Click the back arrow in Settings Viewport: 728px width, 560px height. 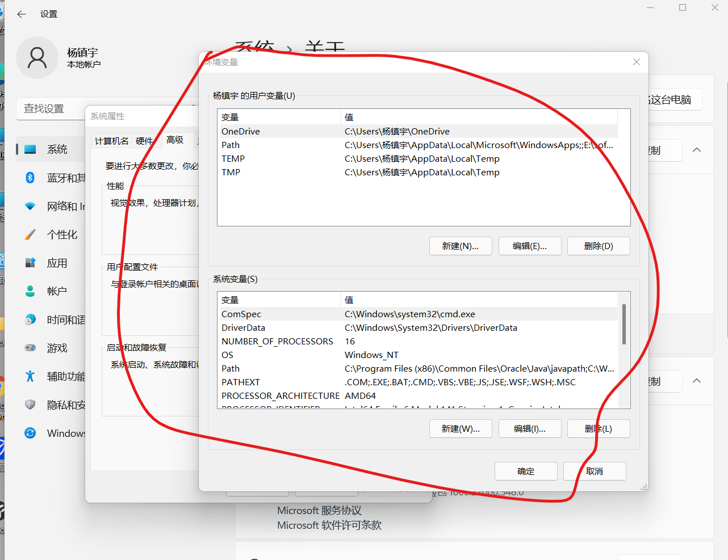coord(22,14)
